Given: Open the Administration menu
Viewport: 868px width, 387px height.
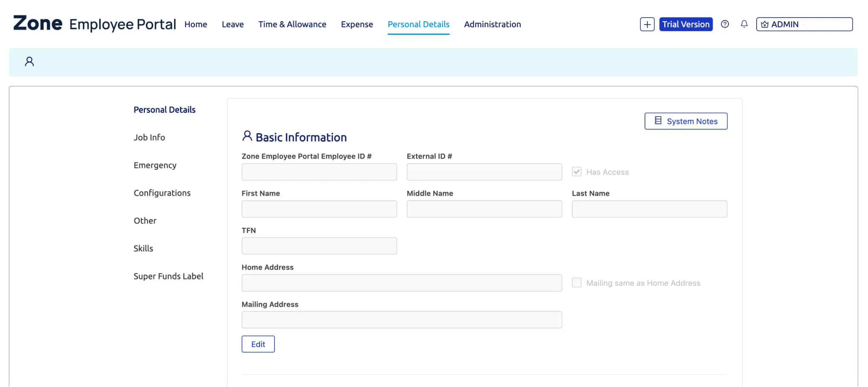Looking at the screenshot, I should click(492, 24).
